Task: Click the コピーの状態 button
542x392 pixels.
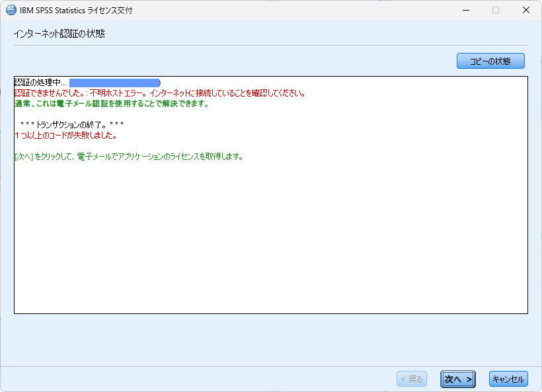Action: click(x=490, y=61)
